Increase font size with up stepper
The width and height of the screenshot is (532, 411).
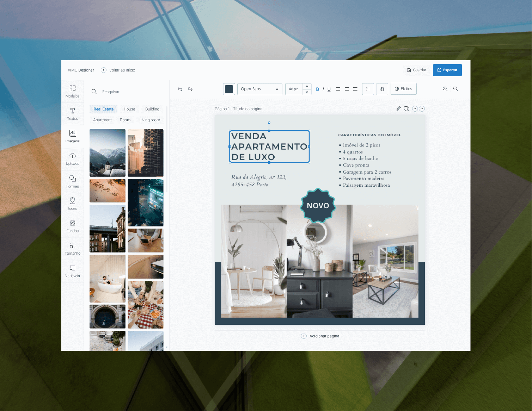click(307, 86)
